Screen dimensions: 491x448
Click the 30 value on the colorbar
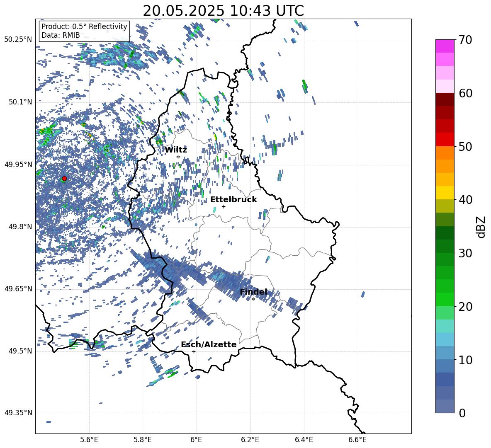click(x=466, y=253)
